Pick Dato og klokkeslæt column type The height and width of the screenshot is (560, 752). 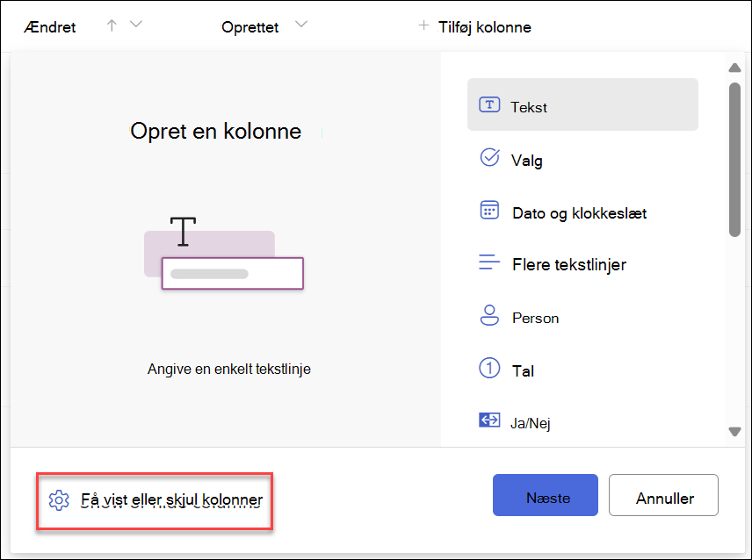582,212
